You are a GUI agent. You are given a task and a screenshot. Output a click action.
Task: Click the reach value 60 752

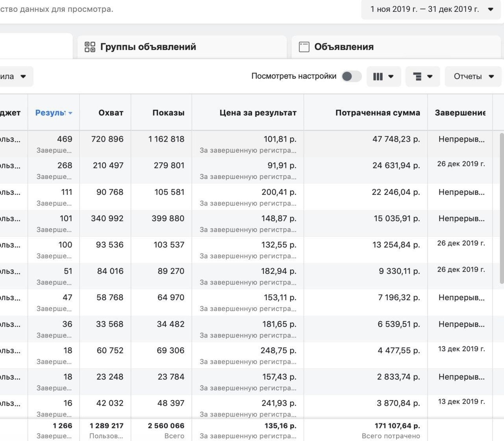coord(110,350)
